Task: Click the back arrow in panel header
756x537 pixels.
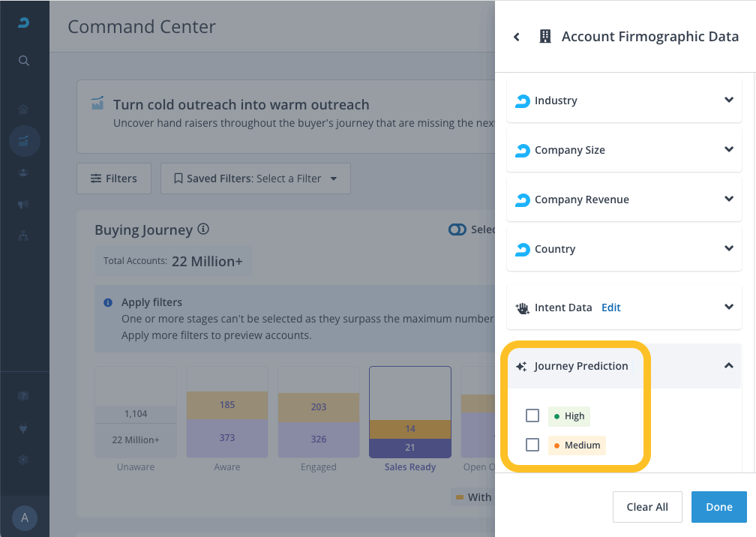Action: click(517, 37)
